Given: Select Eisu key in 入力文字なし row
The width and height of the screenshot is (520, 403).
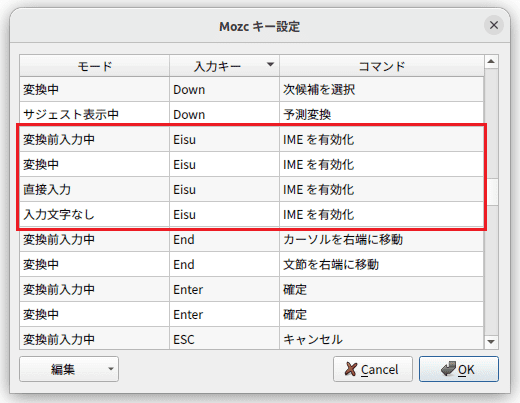Looking at the screenshot, I should 224,214.
